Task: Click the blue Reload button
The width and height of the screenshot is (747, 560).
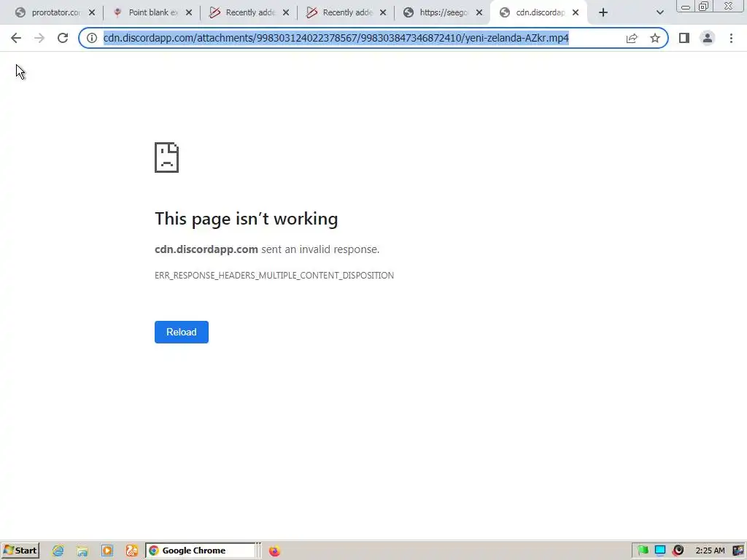Action: 182,332
